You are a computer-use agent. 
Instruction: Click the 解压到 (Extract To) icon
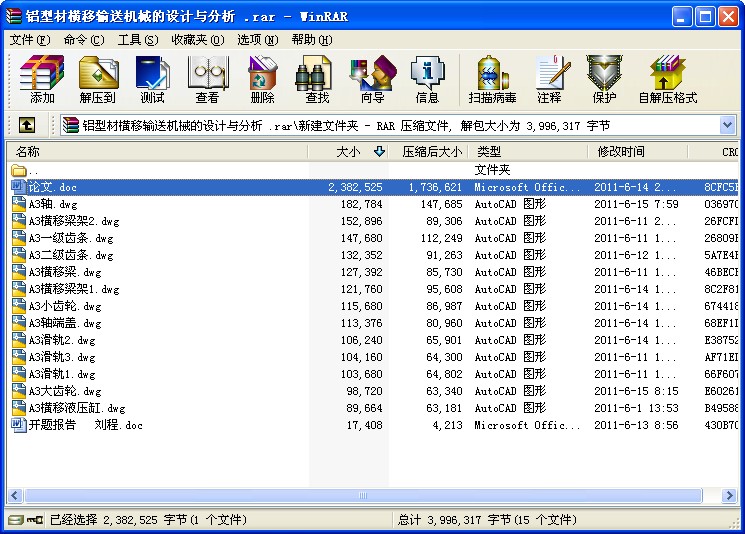tap(98, 79)
